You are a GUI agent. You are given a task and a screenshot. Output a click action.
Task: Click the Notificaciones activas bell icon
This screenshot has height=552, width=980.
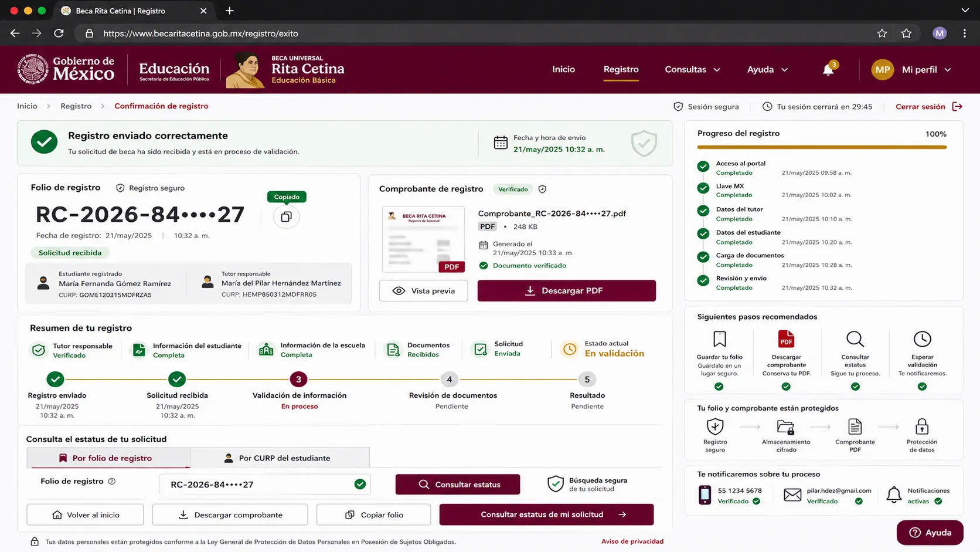click(x=894, y=495)
